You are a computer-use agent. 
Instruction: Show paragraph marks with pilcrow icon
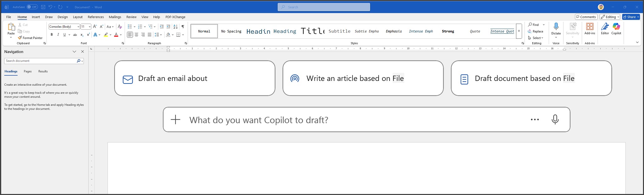point(183,27)
